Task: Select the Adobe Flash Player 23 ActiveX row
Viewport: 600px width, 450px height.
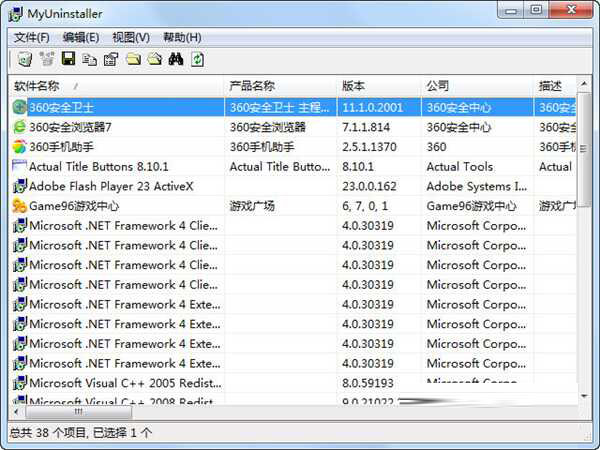Action: pos(110,186)
